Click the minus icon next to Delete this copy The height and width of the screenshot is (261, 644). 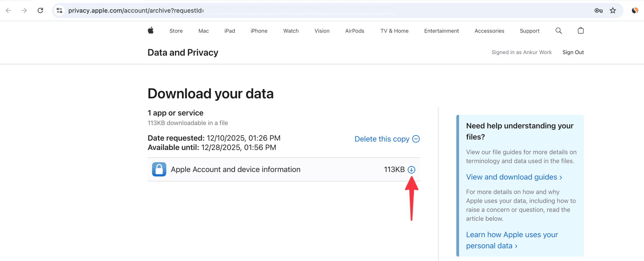pos(416,139)
